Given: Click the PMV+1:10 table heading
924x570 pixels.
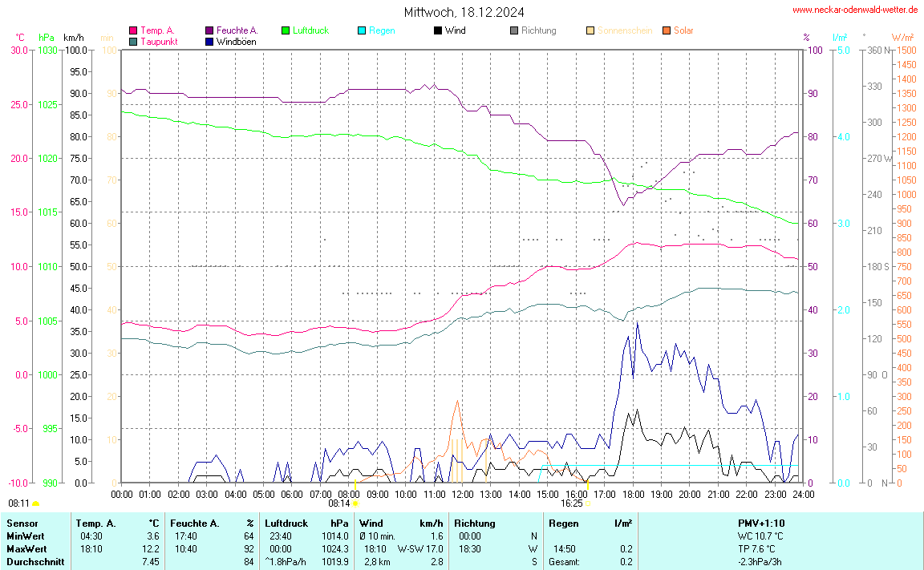Looking at the screenshot, I should point(761,523).
